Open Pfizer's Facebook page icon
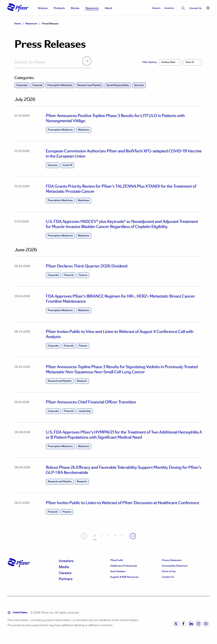217x644 pixels. pyautogui.click(x=183, y=624)
